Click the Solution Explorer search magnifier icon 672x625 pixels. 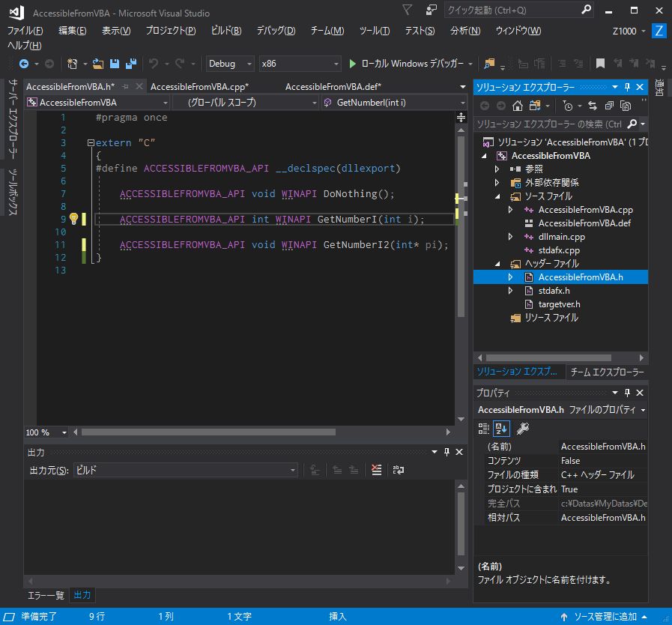coord(632,124)
